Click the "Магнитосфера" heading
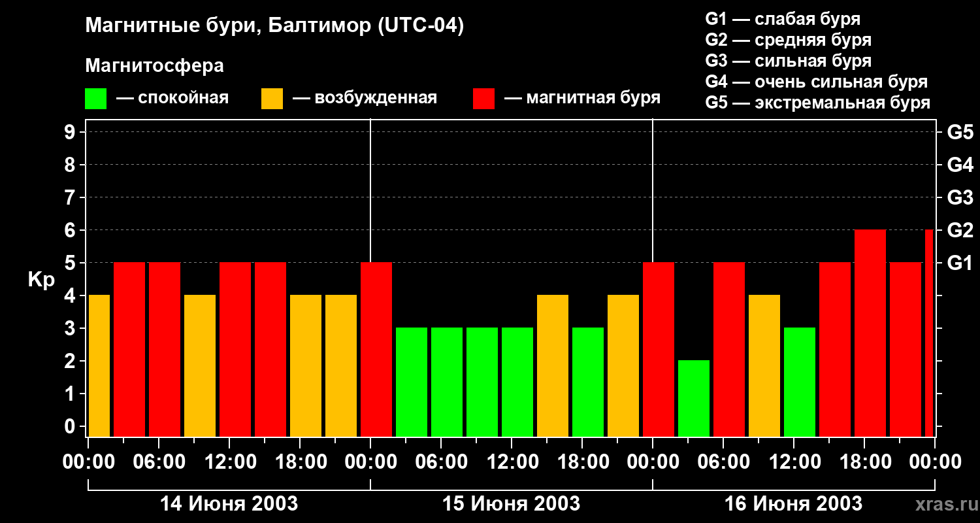980x523 pixels. [154, 66]
